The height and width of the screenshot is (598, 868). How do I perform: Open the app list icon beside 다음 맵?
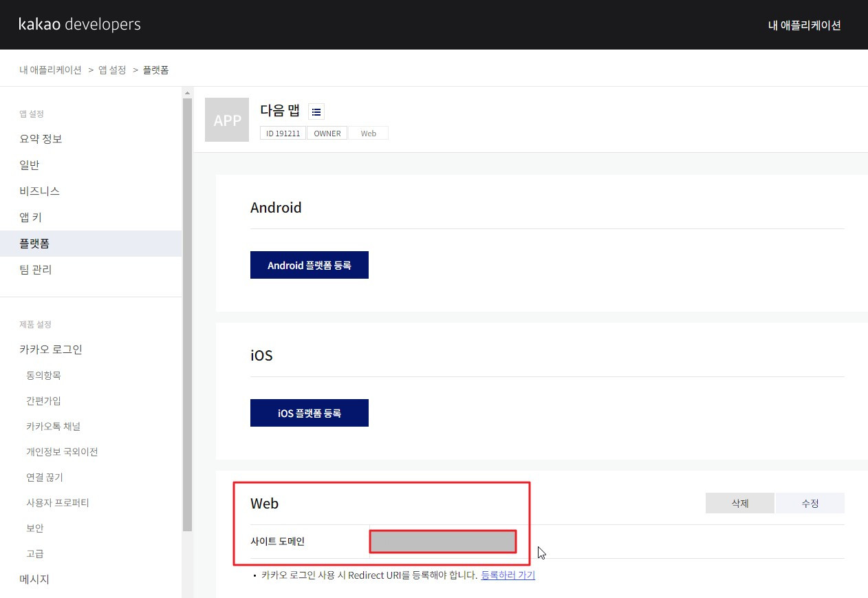coord(316,111)
